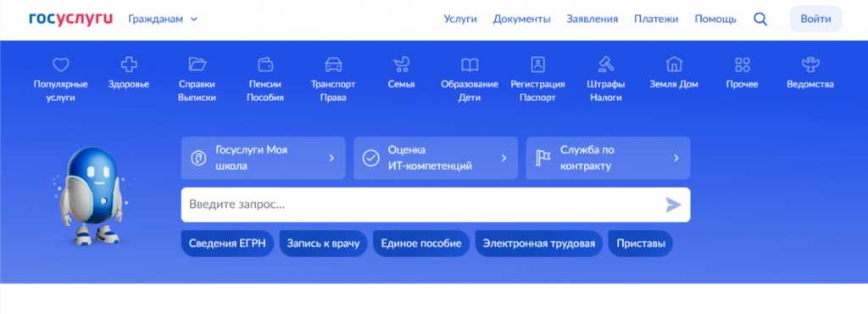Click the paper plane send icon
Image resolution: width=868 pixels, height=314 pixels.
click(673, 205)
